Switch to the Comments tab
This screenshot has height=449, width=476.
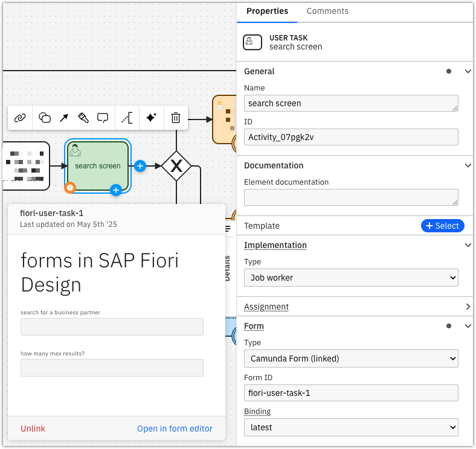327,11
